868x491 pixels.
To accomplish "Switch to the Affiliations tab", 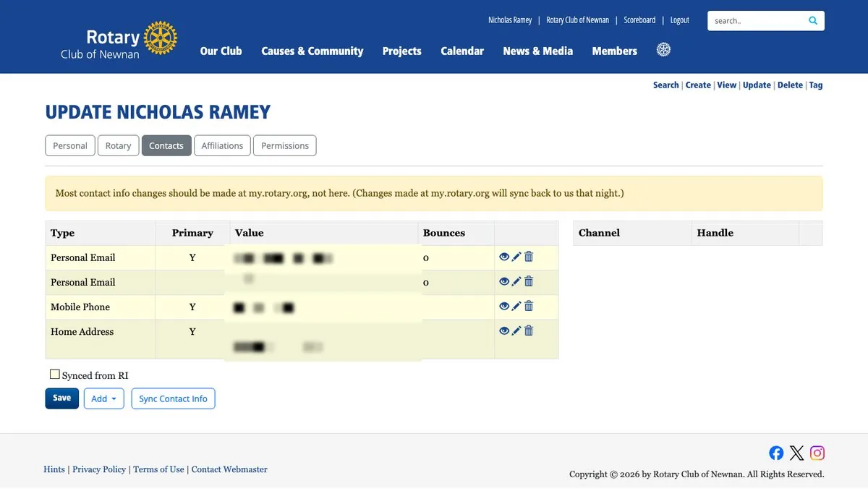I will 222,145.
